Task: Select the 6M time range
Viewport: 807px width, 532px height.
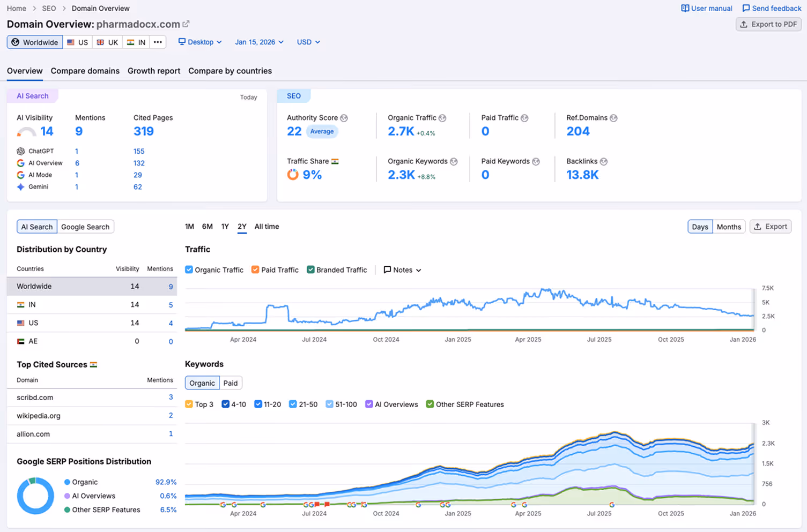Action: pos(207,227)
